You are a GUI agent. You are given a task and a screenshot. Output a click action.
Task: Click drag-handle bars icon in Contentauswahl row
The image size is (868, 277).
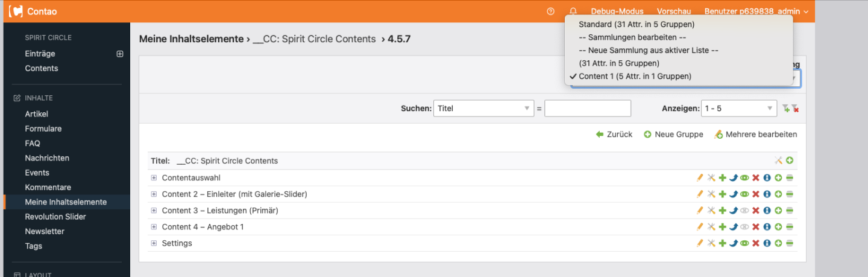click(790, 178)
